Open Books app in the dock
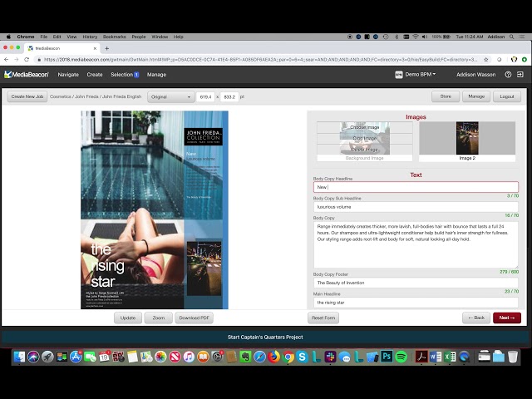 [x=203, y=357]
